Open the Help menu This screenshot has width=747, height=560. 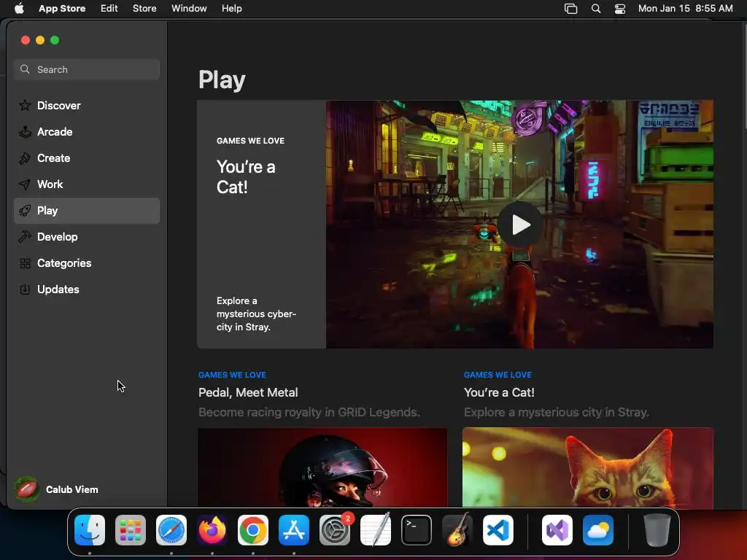(231, 9)
